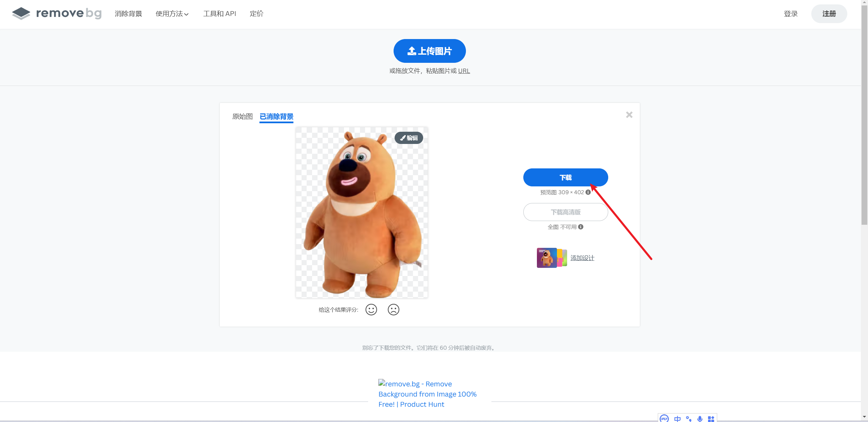The width and height of the screenshot is (868, 422).
Task: Click the 上传图片 upload button
Action: point(430,51)
